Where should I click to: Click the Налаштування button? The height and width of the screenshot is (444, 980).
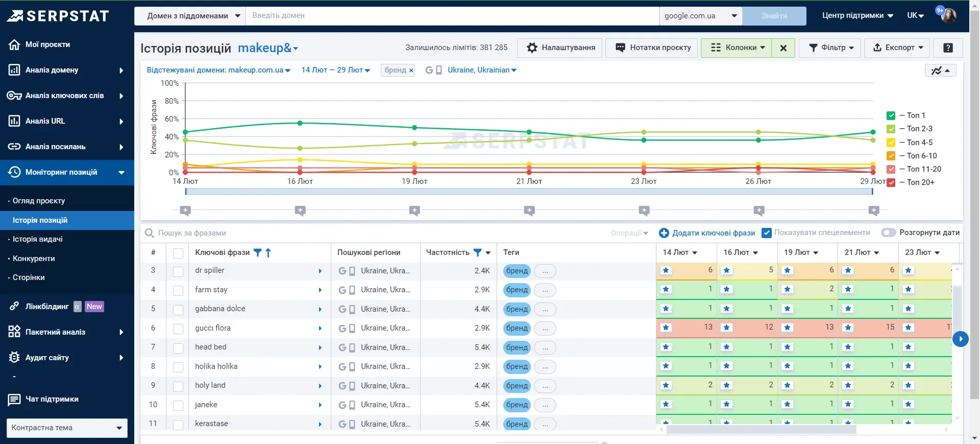click(560, 48)
